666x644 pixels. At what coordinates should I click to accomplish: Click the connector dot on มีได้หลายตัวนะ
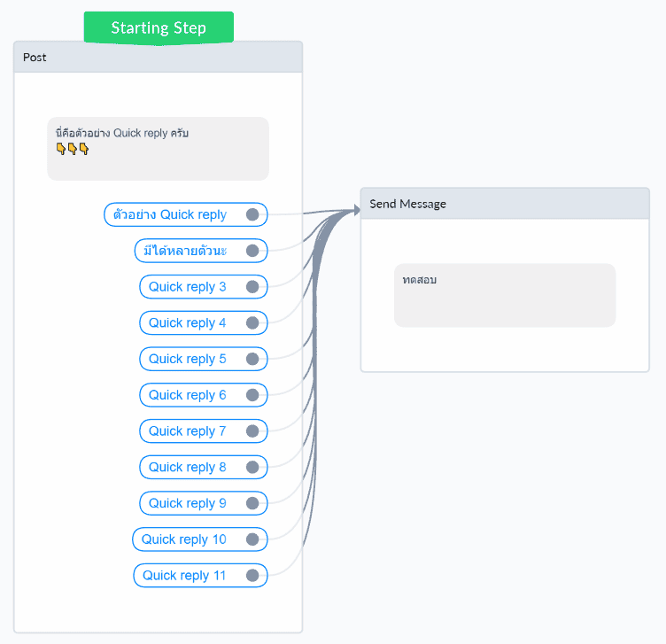coord(252,251)
